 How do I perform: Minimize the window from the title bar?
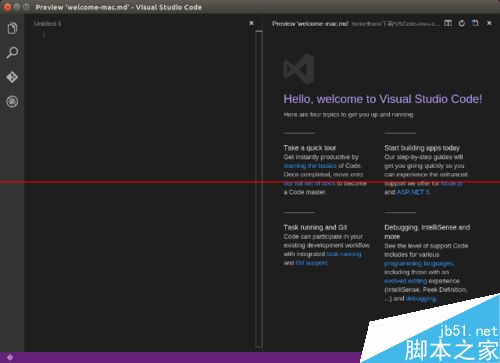(x=17, y=7)
